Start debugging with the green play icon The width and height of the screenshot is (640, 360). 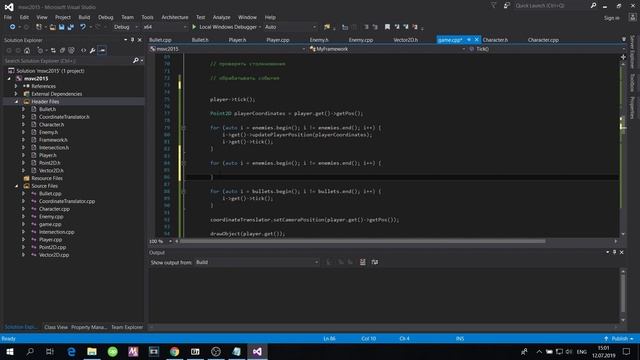tap(194, 27)
